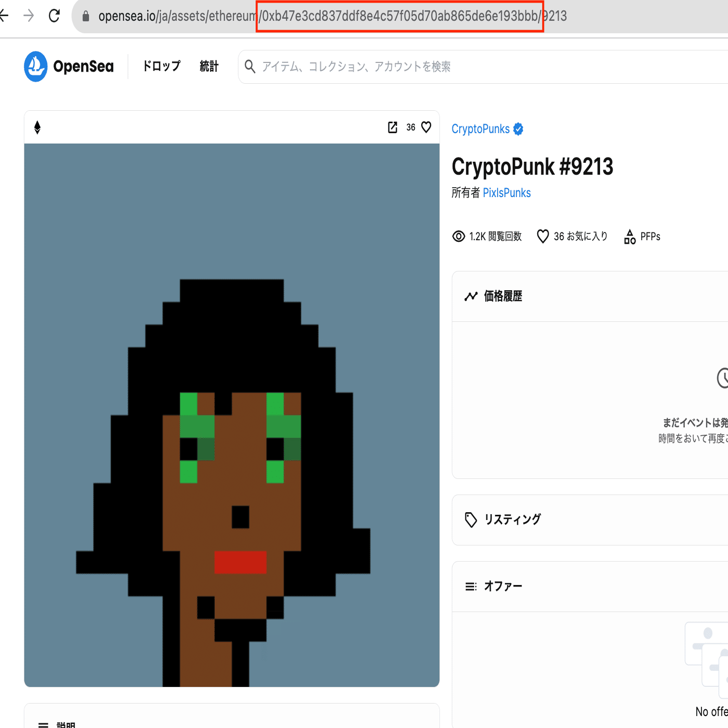Viewport: 728px width, 728px height.
Task: Favorite the NFT with the heart icon
Action: click(x=426, y=127)
